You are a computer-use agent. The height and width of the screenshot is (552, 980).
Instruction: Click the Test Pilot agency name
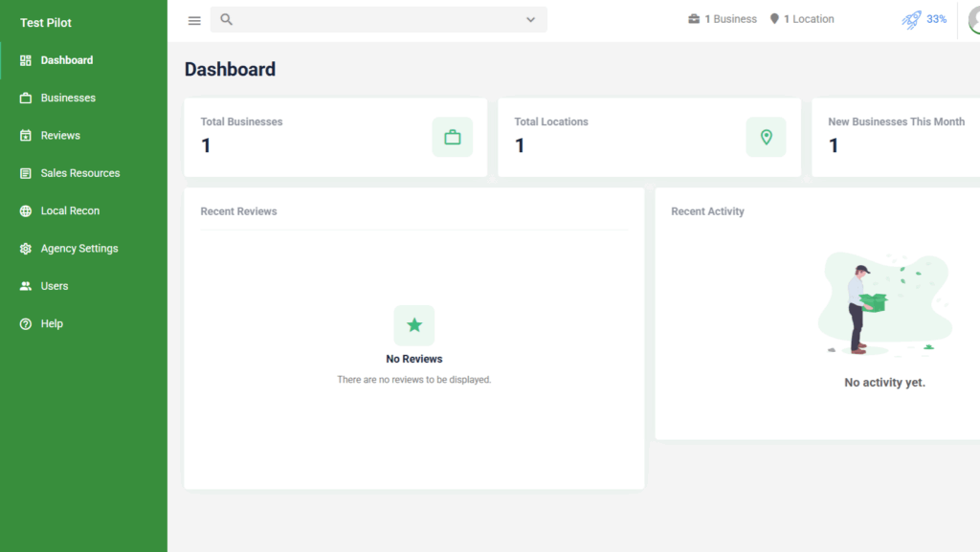click(x=46, y=22)
